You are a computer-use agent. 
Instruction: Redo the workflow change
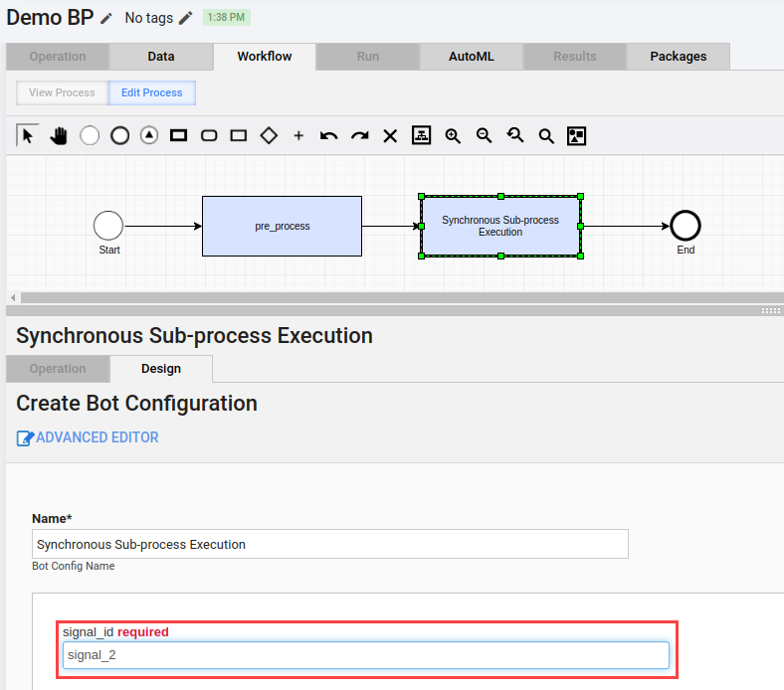pyautogui.click(x=359, y=135)
